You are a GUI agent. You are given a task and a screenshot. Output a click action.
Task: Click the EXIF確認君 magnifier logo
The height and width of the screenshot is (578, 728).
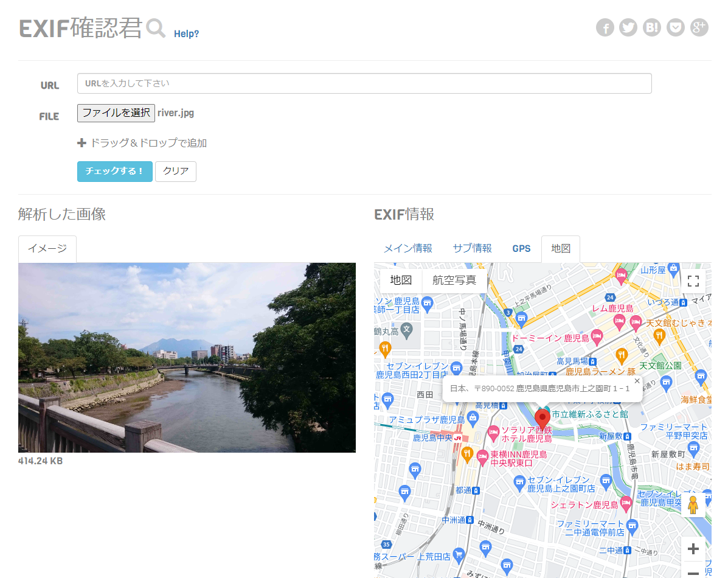coord(156,29)
